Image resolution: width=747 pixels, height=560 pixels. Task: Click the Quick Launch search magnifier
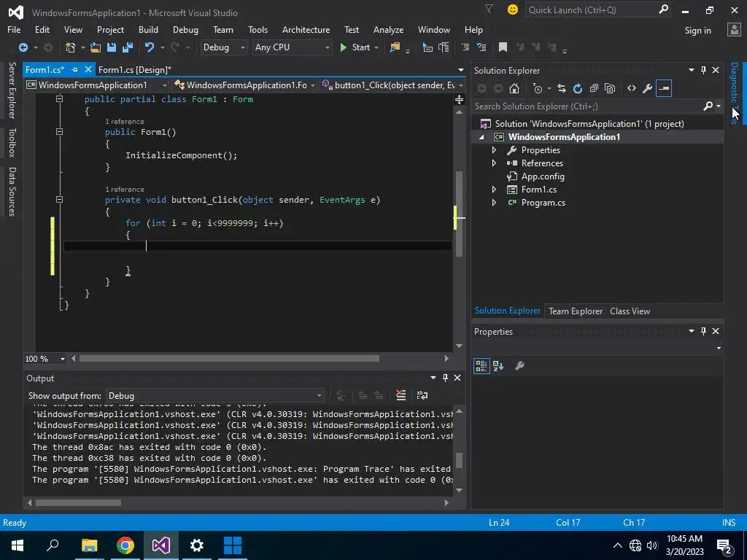coord(663,9)
